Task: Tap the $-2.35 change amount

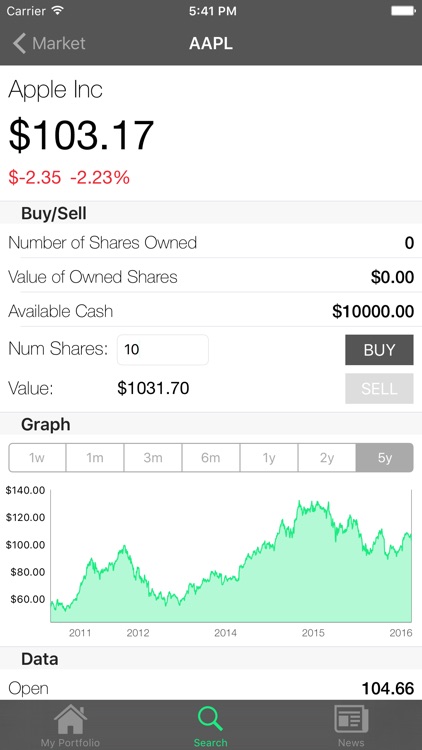Action: [35, 177]
